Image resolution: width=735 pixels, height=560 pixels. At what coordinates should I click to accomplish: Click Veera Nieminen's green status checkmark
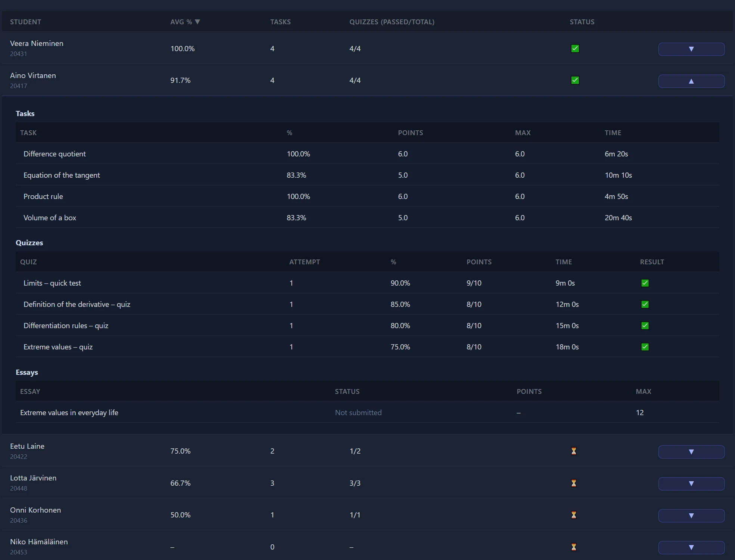(x=575, y=49)
